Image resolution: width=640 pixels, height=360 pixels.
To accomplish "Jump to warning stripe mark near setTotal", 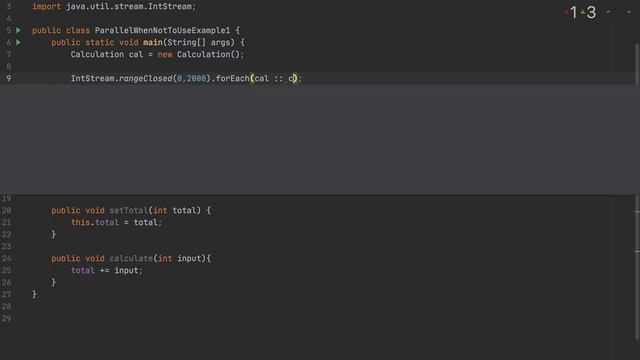I will pos(637,211).
